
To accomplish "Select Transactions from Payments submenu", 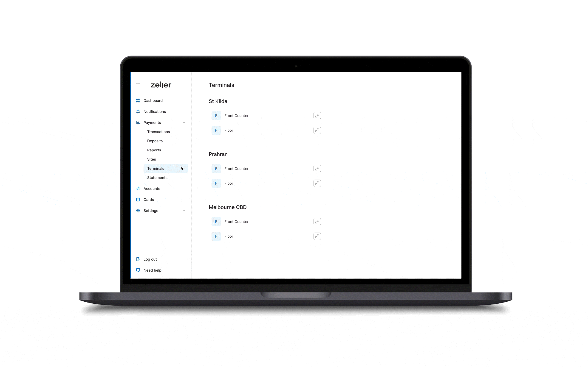I will point(159,132).
